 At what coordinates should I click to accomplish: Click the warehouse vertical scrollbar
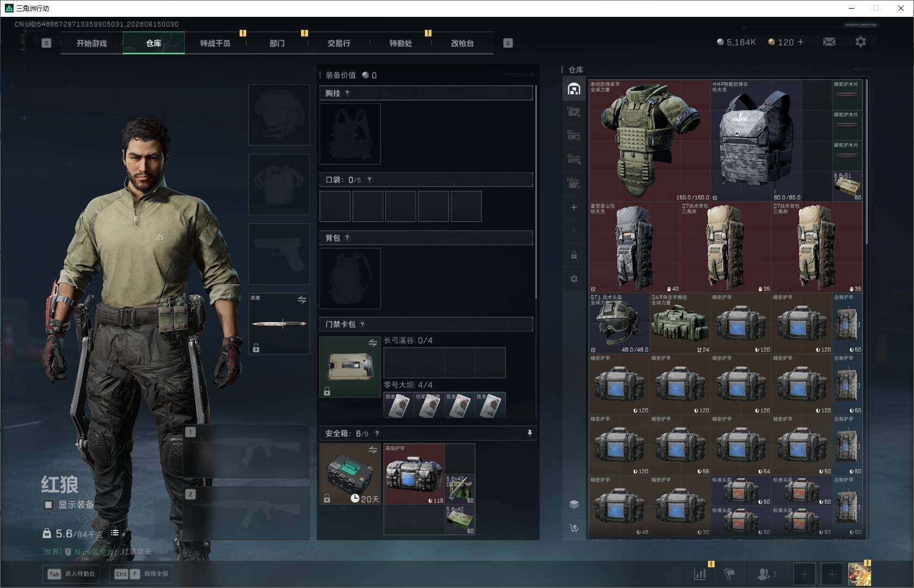[x=866, y=161]
